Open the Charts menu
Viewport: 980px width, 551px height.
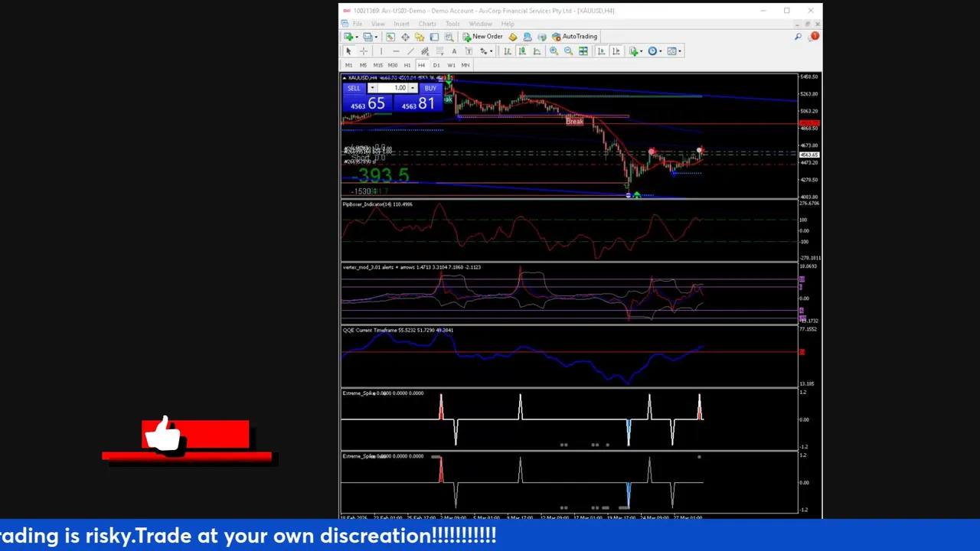coord(427,24)
